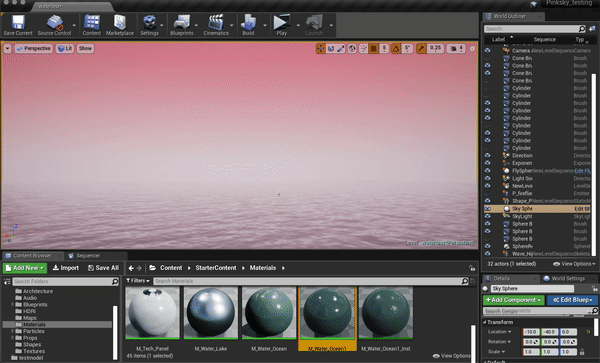Viewport: 600px width, 363px height.
Task: Open the Lit view mode dropdown
Action: click(65, 49)
